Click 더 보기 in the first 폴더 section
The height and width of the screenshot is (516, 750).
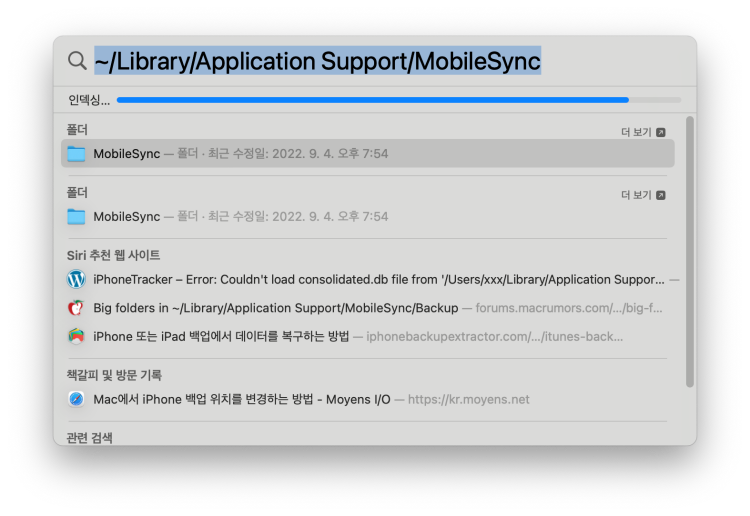coord(636,132)
